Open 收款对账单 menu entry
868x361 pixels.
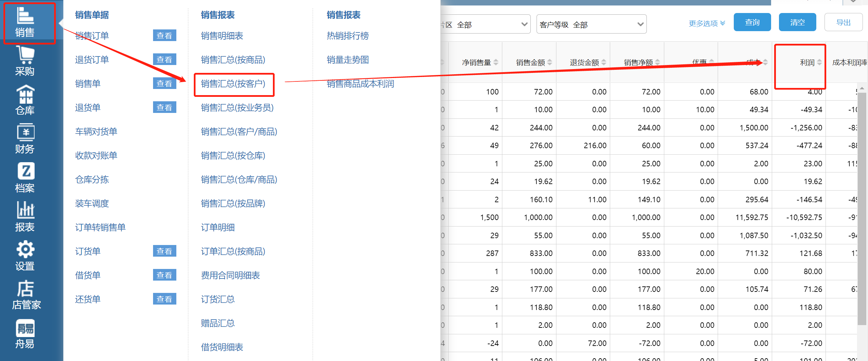tap(96, 155)
